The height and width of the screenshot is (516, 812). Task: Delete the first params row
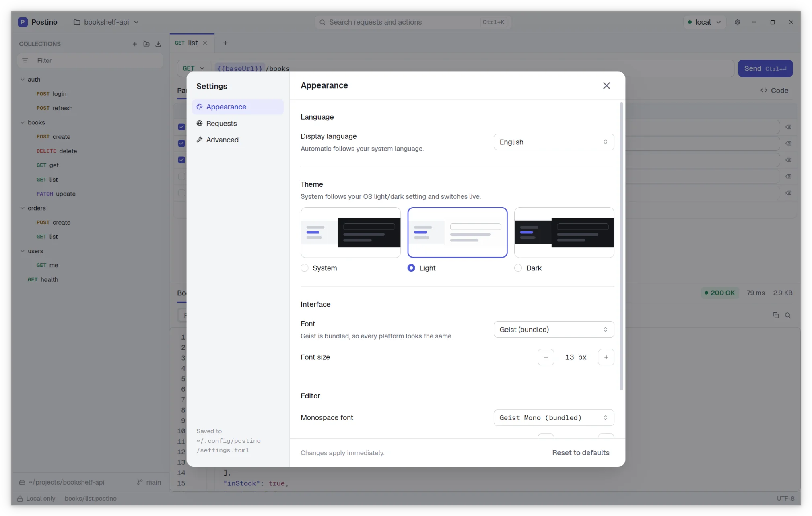(789, 127)
